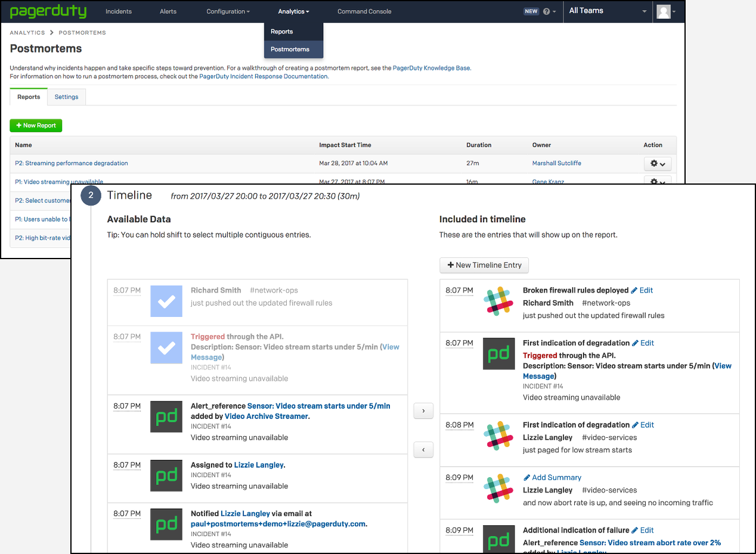Click View Message link in included timeline entry
This screenshot has width=756, height=554.
(627, 371)
